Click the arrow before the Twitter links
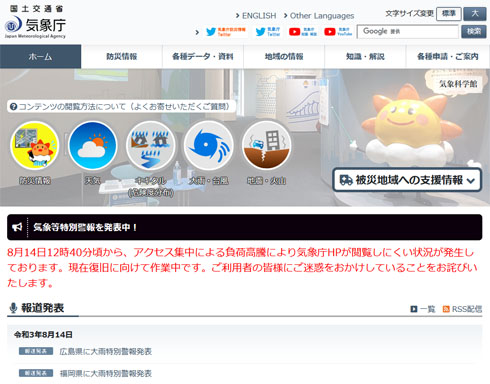Viewport: 490px width, 384px height. coord(197,32)
